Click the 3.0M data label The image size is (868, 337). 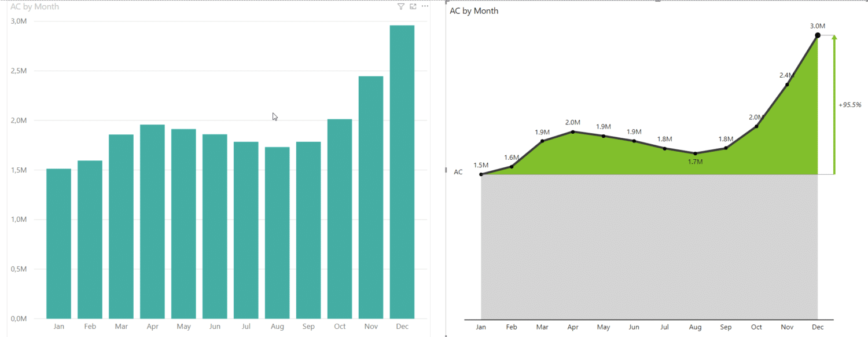pyautogui.click(x=818, y=26)
